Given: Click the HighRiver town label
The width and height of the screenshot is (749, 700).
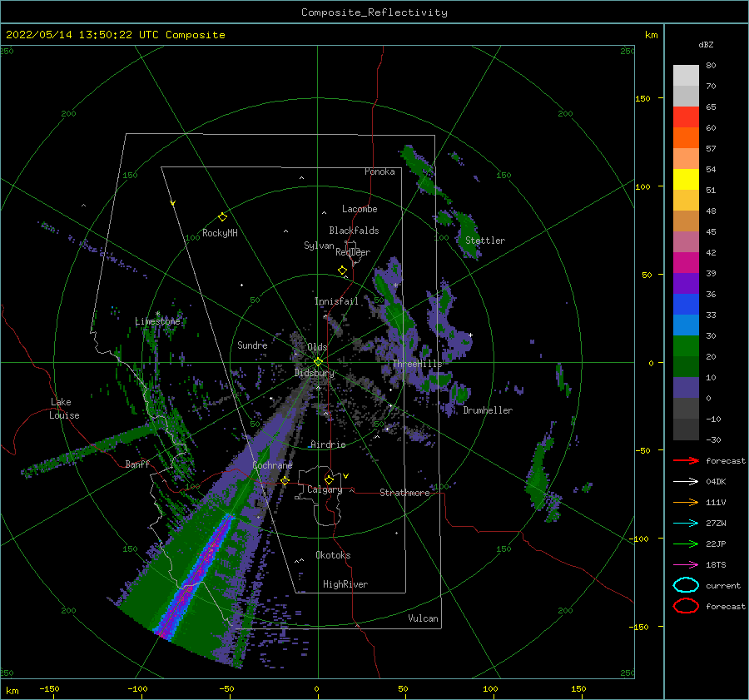Looking at the screenshot, I should pos(345,584).
